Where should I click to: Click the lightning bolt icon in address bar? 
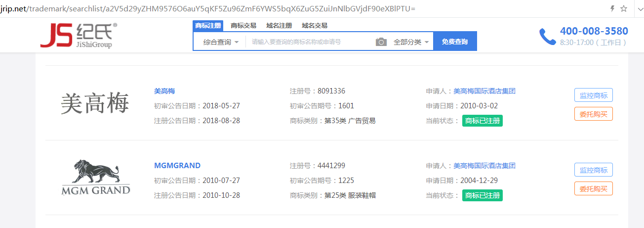click(x=612, y=9)
